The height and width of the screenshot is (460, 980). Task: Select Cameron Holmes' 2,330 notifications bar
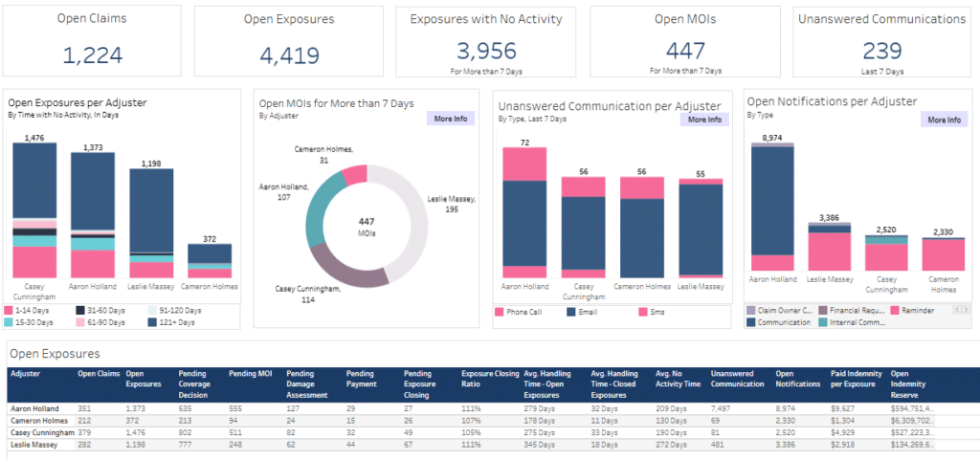coord(943,254)
